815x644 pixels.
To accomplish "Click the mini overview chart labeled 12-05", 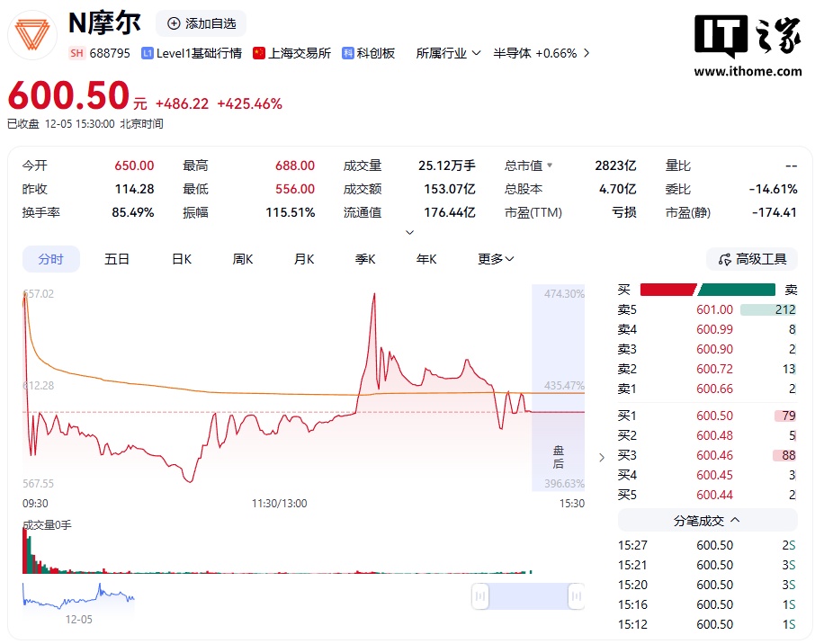I will pos(78,596).
